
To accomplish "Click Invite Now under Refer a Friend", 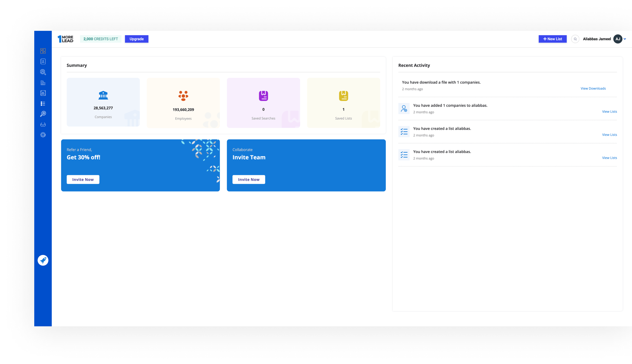I will 83,179.
